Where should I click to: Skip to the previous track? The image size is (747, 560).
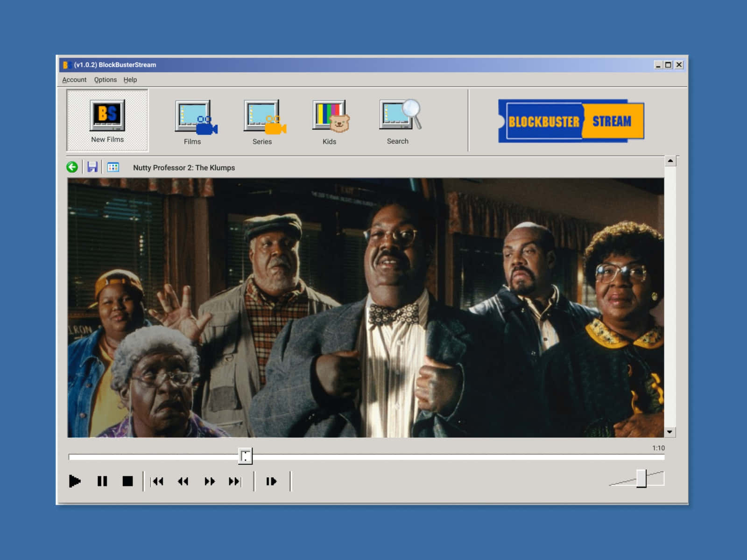click(157, 481)
